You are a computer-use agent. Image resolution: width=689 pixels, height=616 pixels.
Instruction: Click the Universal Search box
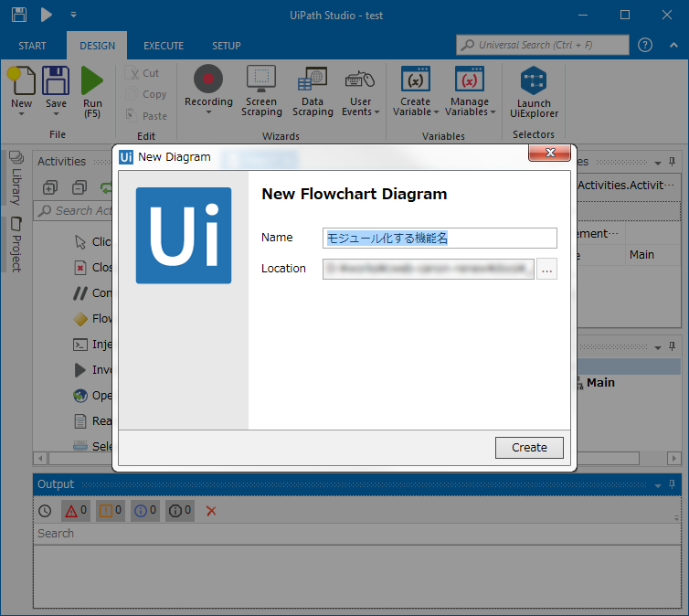(543, 45)
